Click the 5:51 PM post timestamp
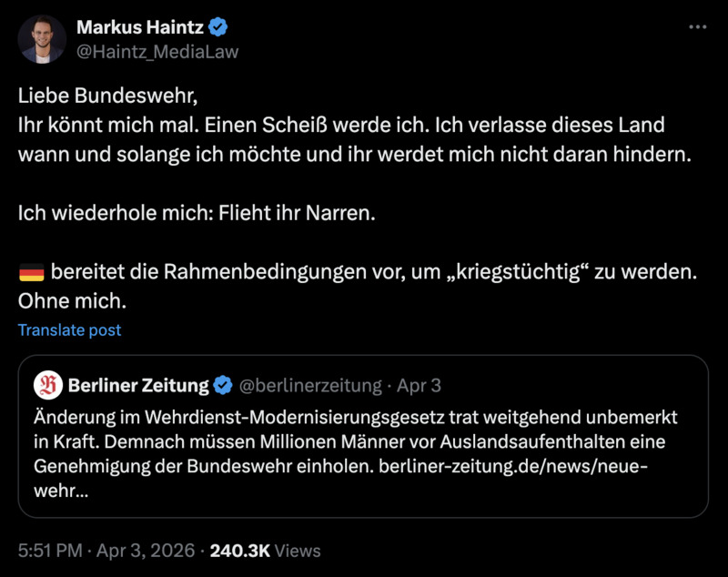Screen dimensions: 728x577 point(51,549)
